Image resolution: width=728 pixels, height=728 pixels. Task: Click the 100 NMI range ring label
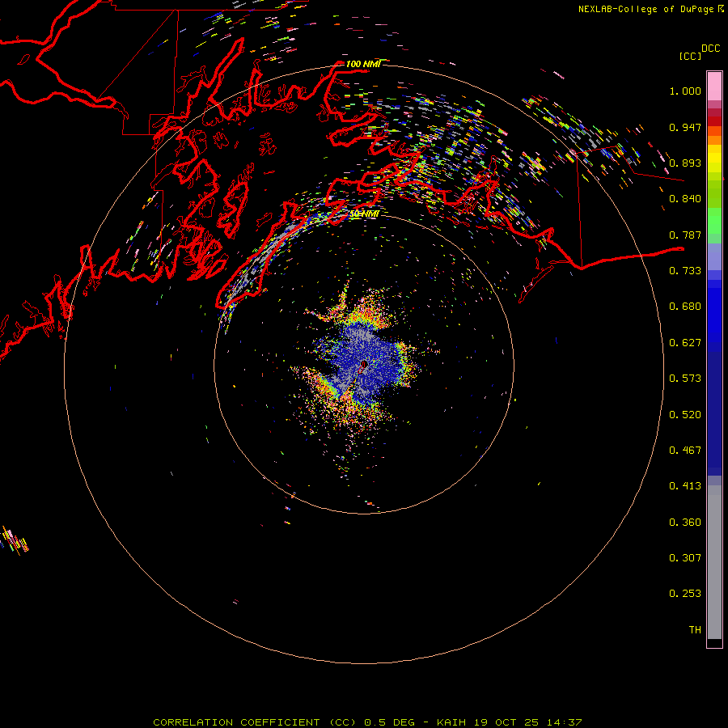click(363, 64)
